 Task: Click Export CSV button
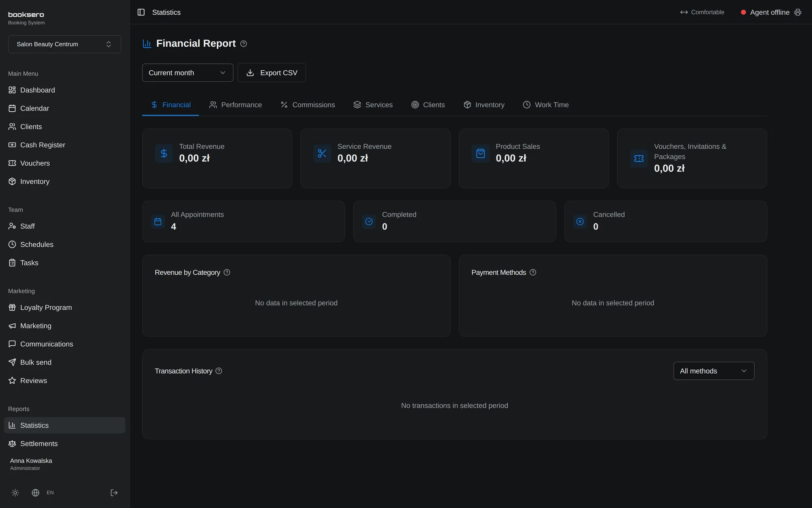click(272, 73)
